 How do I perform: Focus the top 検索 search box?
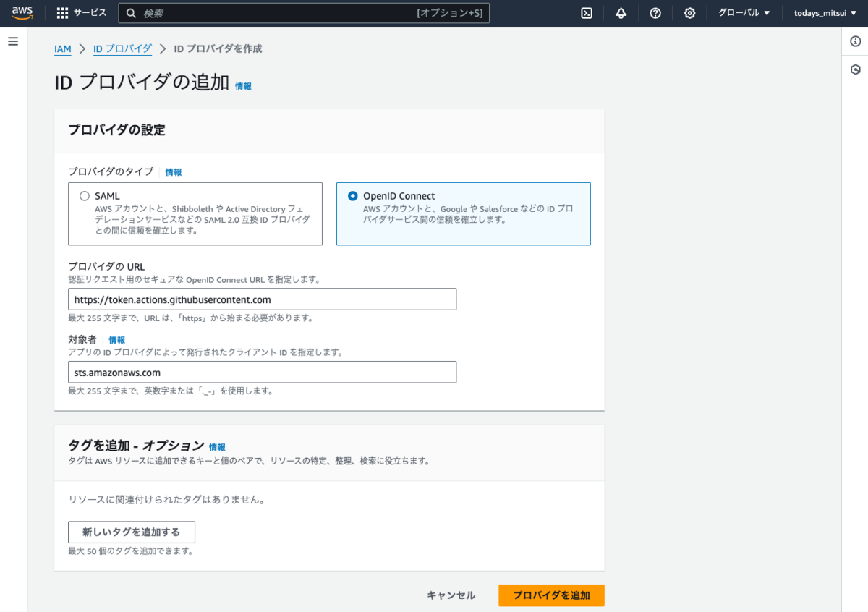tap(304, 13)
